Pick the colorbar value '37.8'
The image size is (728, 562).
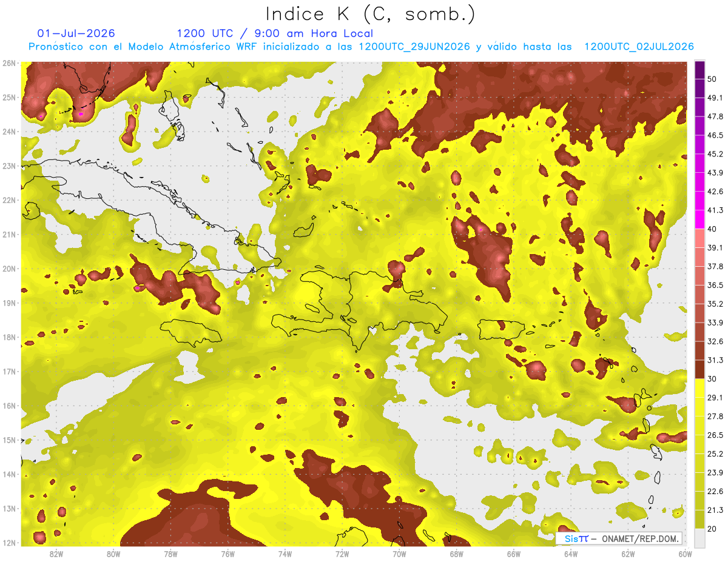click(x=715, y=267)
